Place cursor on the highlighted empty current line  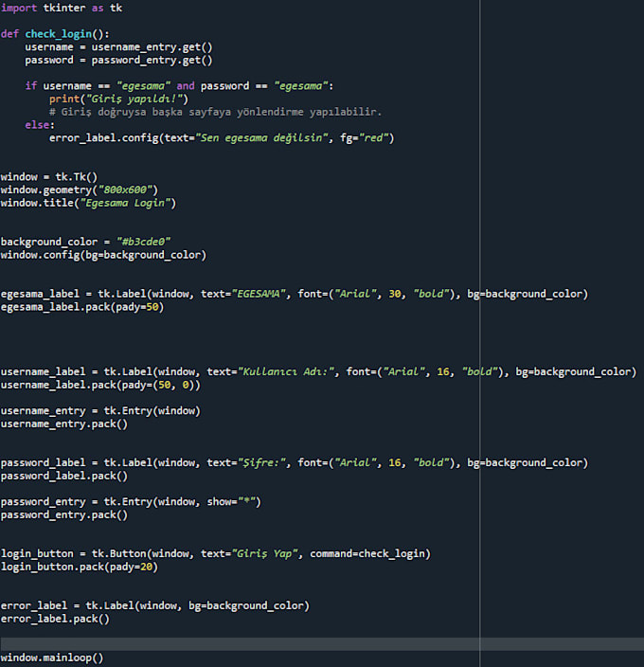pyautogui.click(x=322, y=644)
